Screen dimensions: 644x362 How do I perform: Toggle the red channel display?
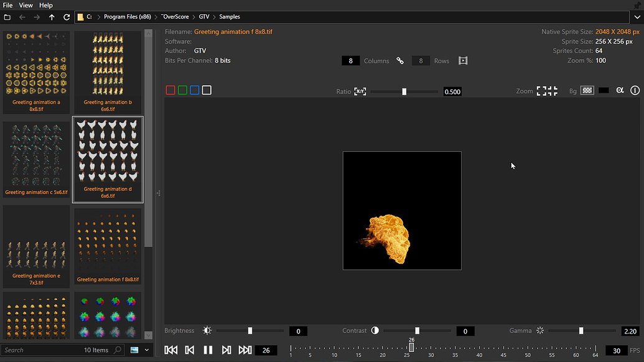(x=170, y=90)
